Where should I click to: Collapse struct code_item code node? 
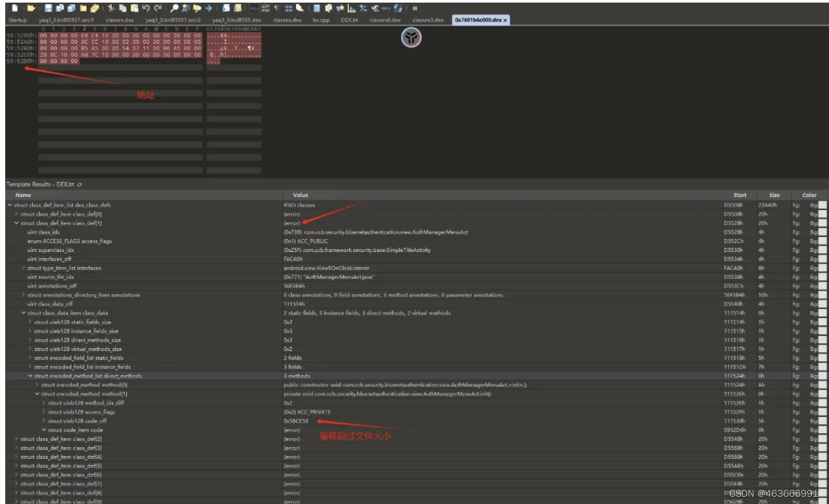[x=44, y=430]
